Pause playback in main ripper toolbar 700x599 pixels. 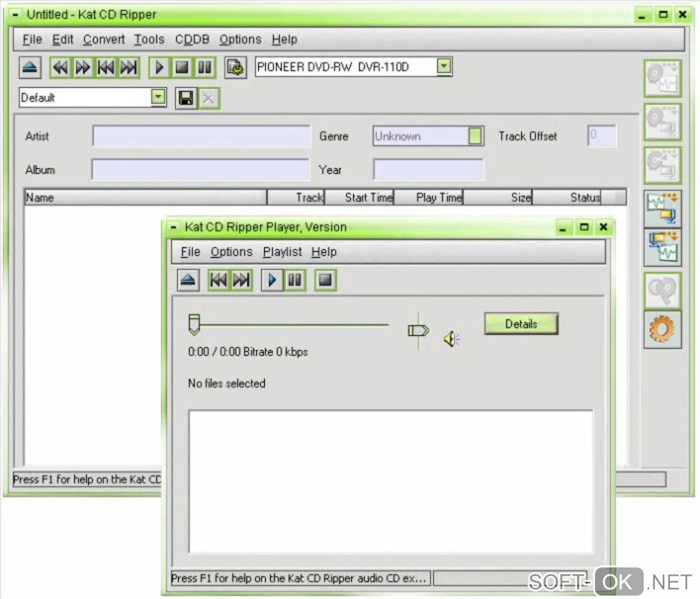(x=205, y=68)
